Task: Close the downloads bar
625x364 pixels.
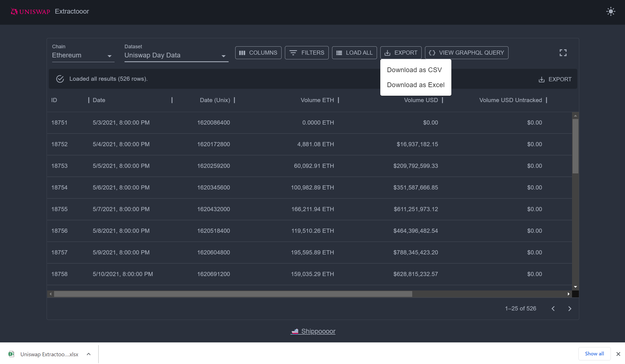Action: [618, 354]
